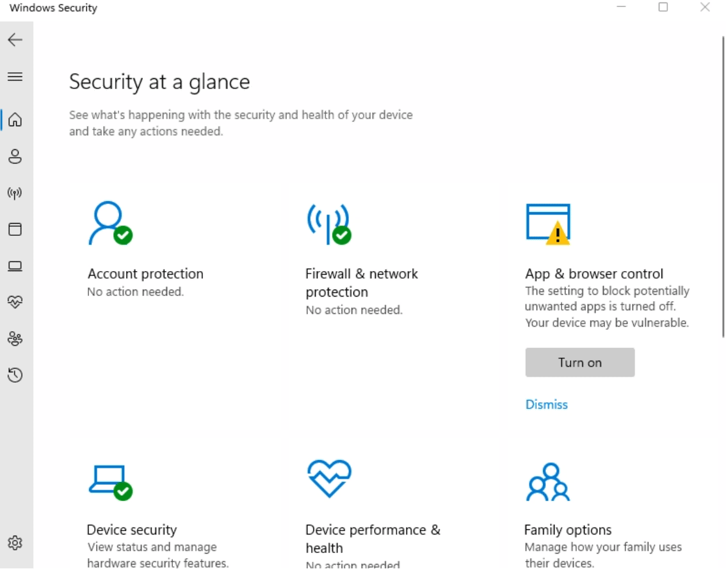Open Family options sidebar icon
This screenshot has height=569, width=728.
pos(15,338)
